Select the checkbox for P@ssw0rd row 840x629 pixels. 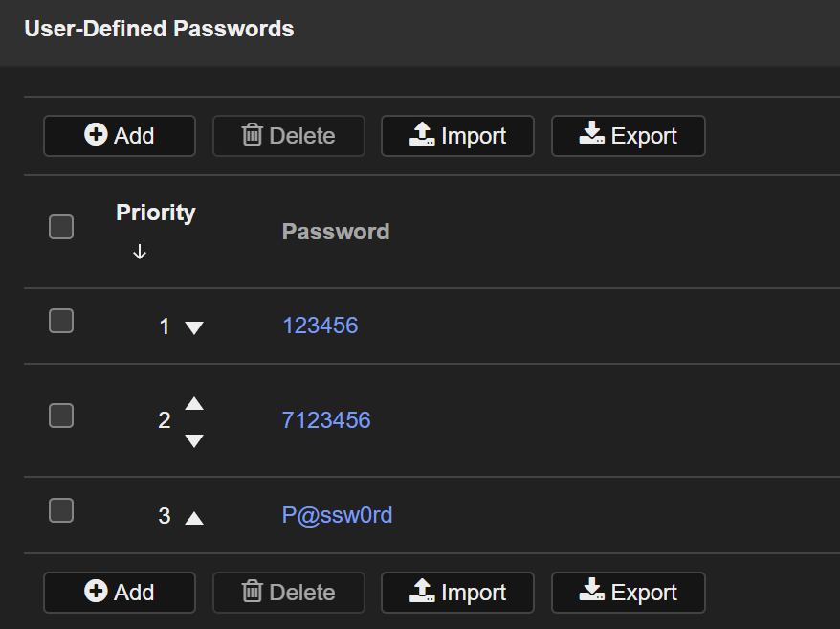tap(61, 510)
